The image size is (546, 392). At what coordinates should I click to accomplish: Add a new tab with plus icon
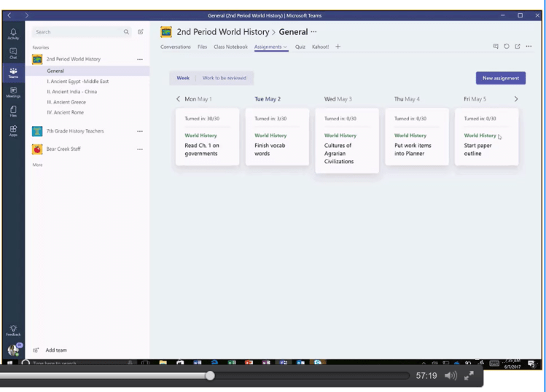338,47
